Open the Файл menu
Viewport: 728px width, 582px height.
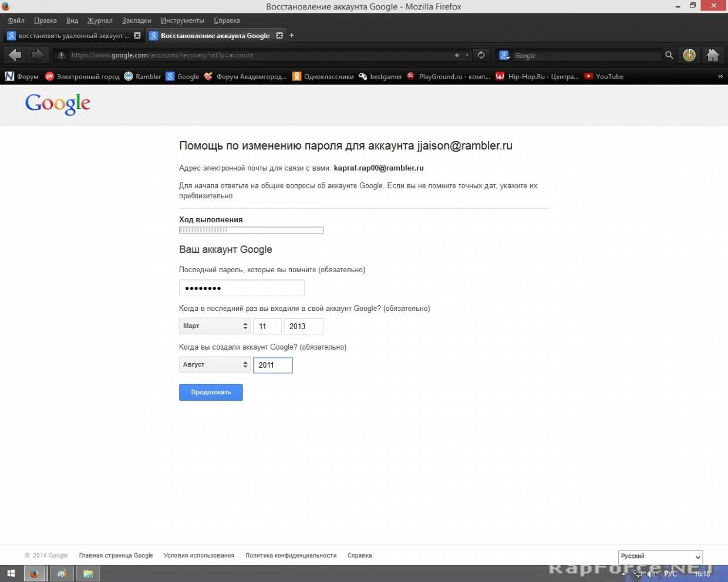coord(16,21)
